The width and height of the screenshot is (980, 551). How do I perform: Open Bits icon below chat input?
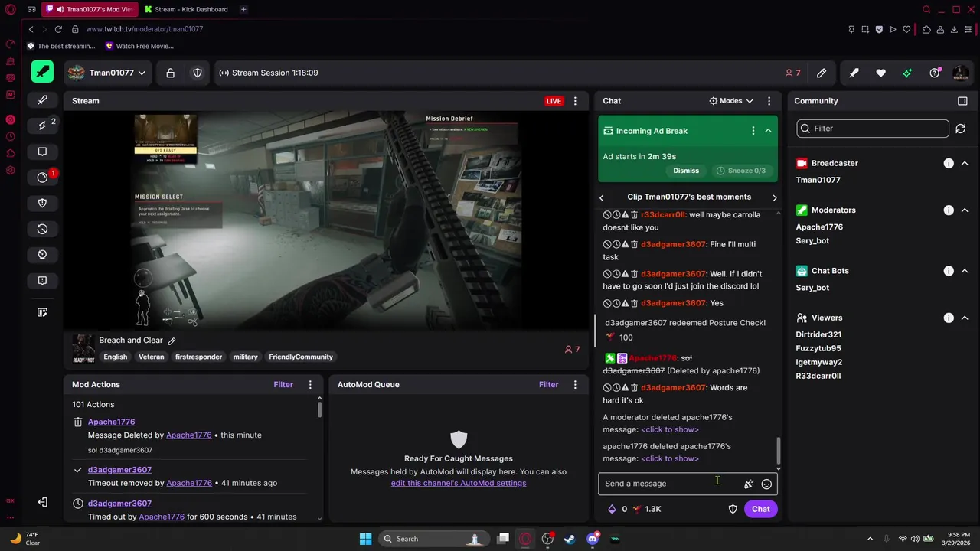(x=612, y=509)
